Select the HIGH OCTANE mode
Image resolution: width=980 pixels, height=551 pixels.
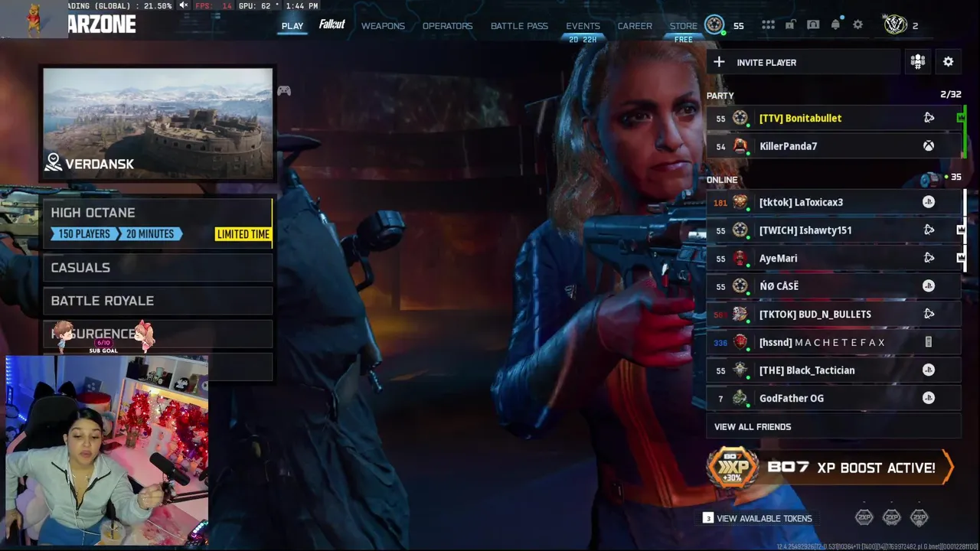(158, 222)
